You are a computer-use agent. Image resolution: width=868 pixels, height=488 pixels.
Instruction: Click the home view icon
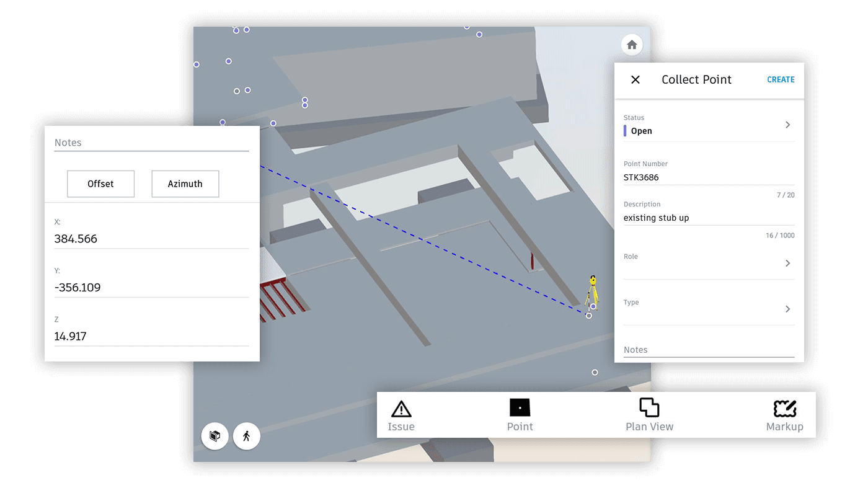click(x=632, y=45)
